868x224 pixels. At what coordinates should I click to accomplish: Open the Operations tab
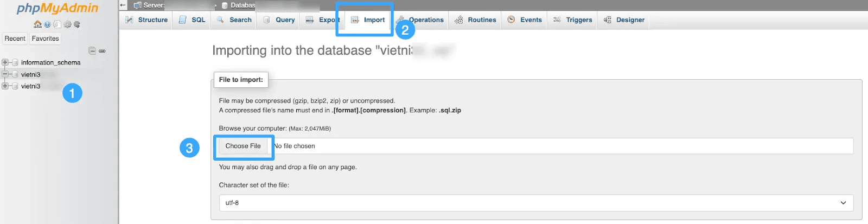pos(420,20)
